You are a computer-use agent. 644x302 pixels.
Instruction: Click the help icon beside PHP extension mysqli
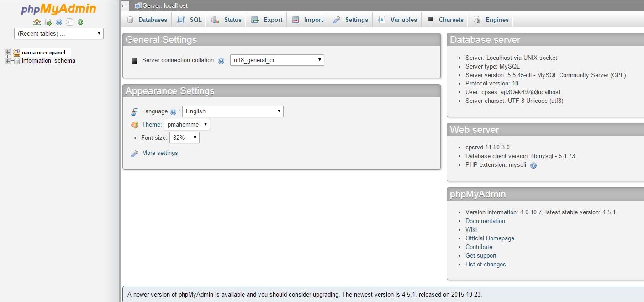point(533,165)
